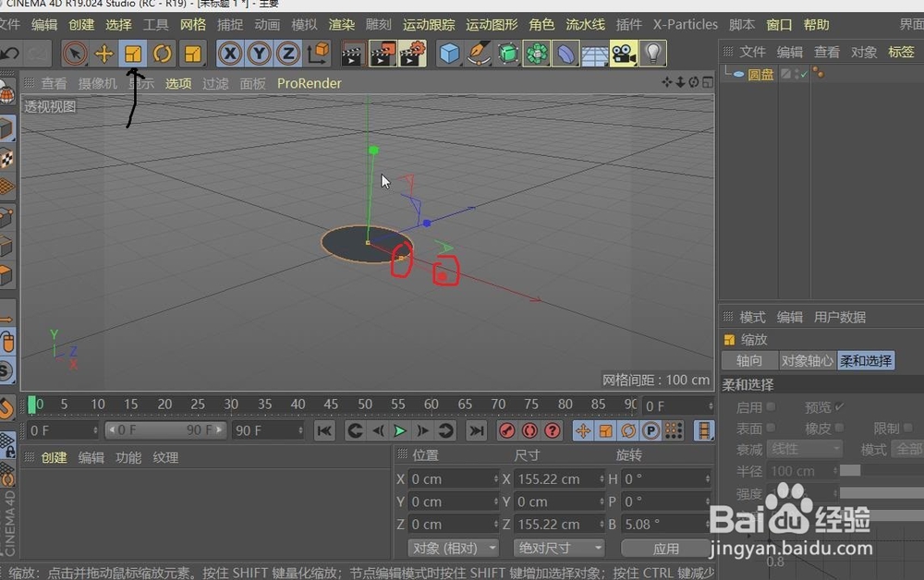The image size is (924, 580).
Task: Toggle Autokeying button
Action: pyautogui.click(x=529, y=431)
